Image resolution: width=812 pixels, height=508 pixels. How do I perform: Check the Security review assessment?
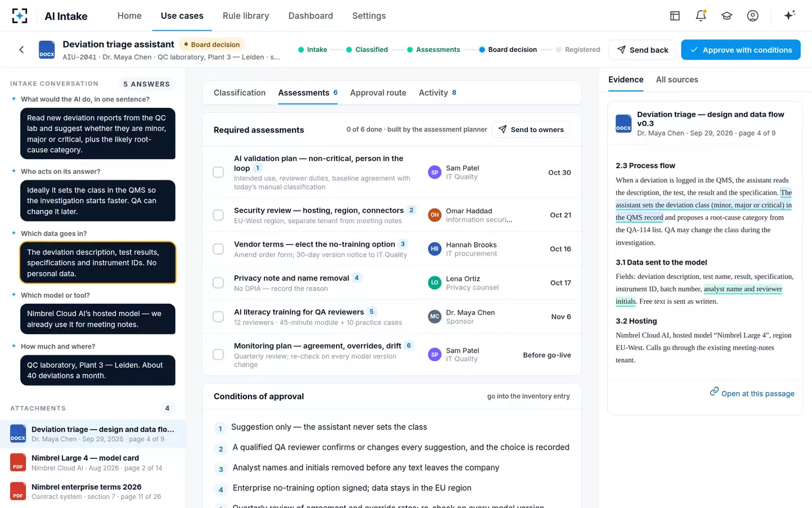[x=218, y=215]
